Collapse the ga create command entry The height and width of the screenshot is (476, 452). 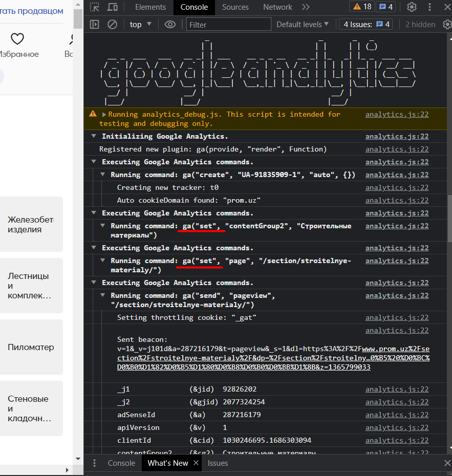[x=102, y=175]
